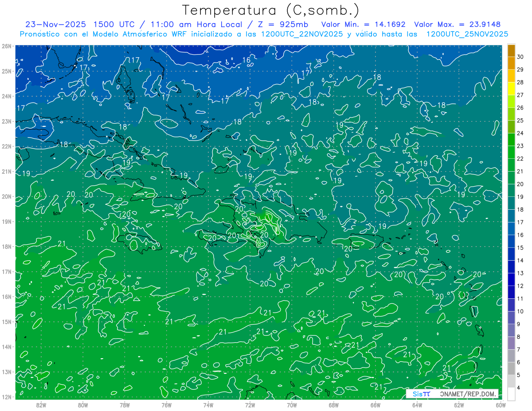Click the color scale label "14"

[520, 260]
